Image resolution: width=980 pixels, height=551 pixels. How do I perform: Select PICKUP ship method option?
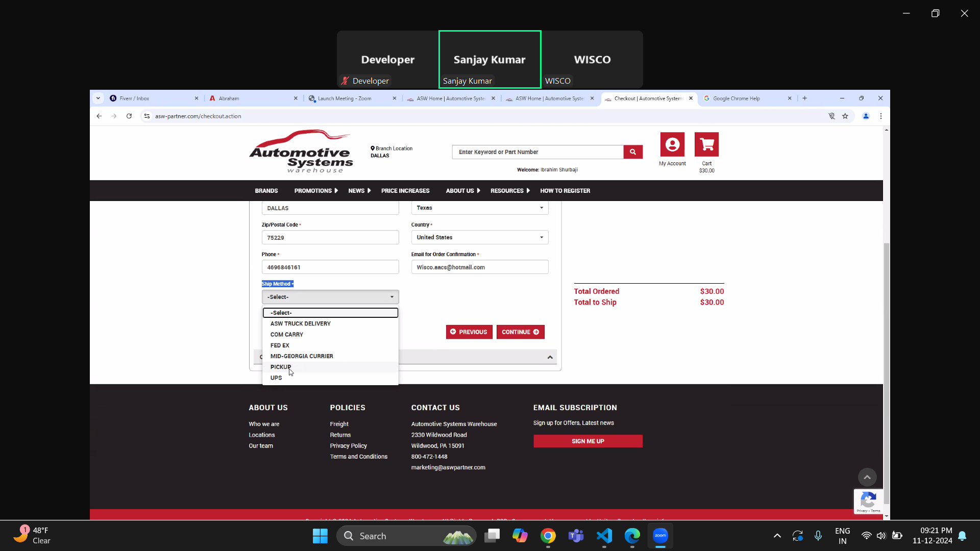[x=281, y=367]
